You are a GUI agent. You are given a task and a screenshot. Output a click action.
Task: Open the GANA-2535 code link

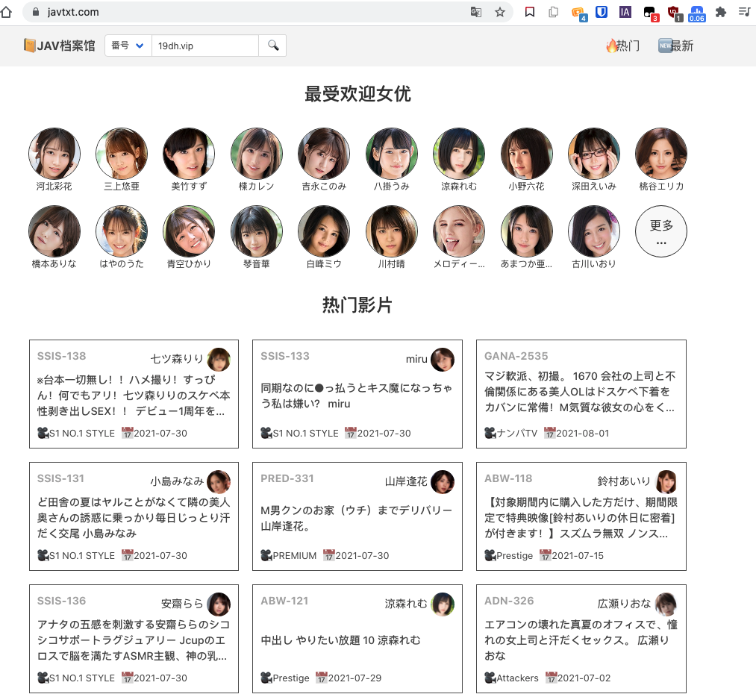click(x=516, y=356)
